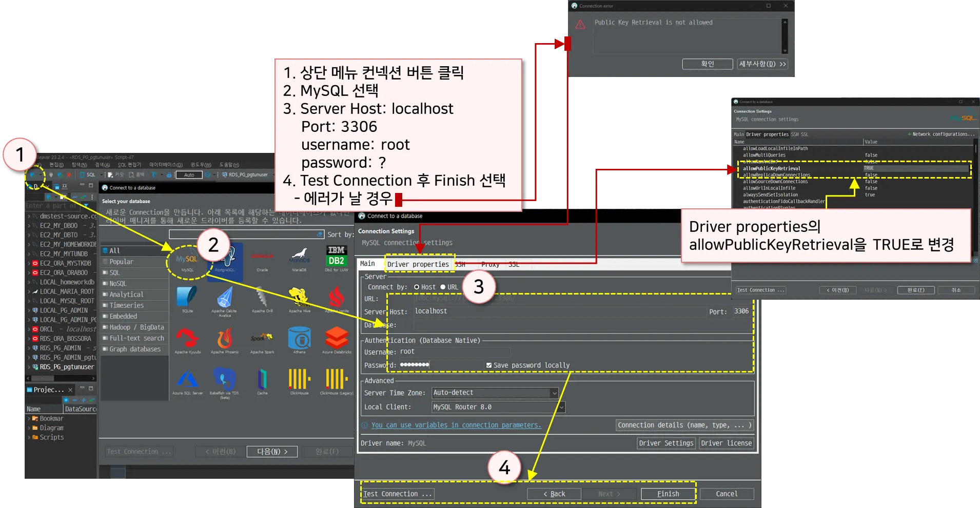980x508 pixels.
Task: Click the Port number field
Action: click(743, 311)
